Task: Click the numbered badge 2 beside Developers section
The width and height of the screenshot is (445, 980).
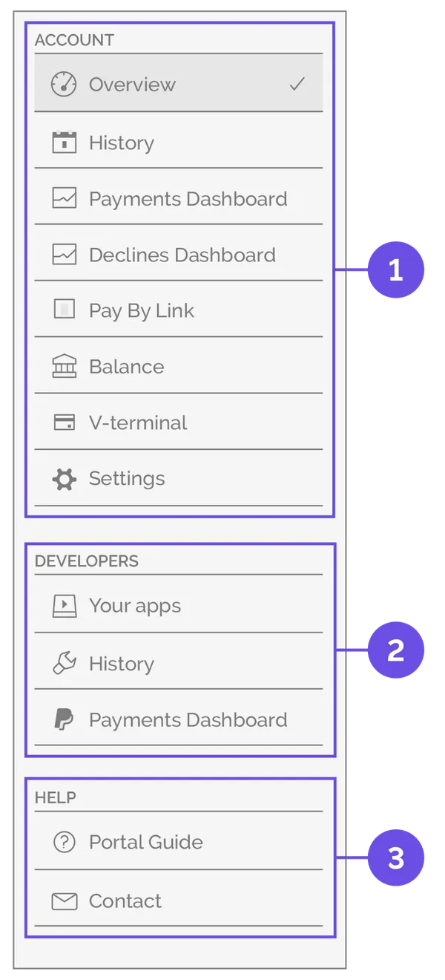Action: pyautogui.click(x=395, y=649)
